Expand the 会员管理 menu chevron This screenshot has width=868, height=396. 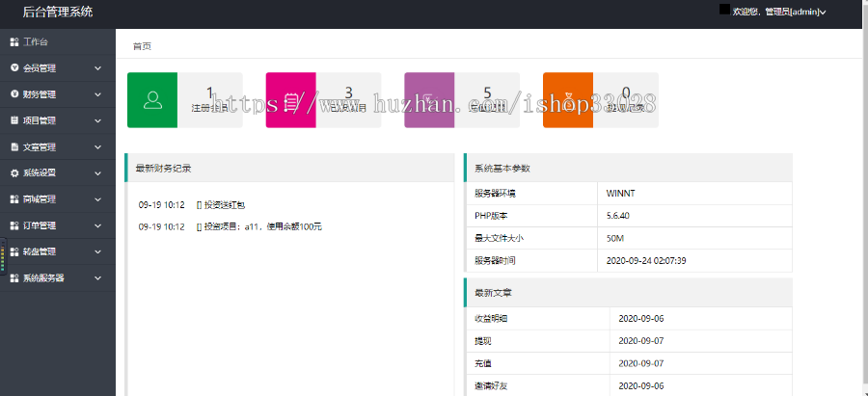[98, 68]
